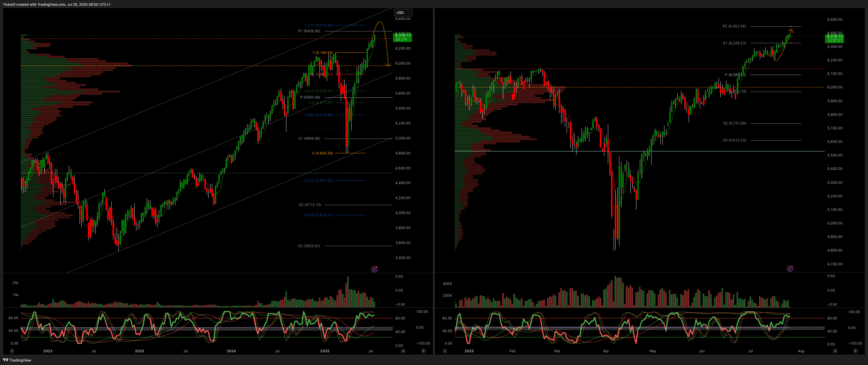
Task: Toggle the A scale button on left chart
Action: coord(403,351)
